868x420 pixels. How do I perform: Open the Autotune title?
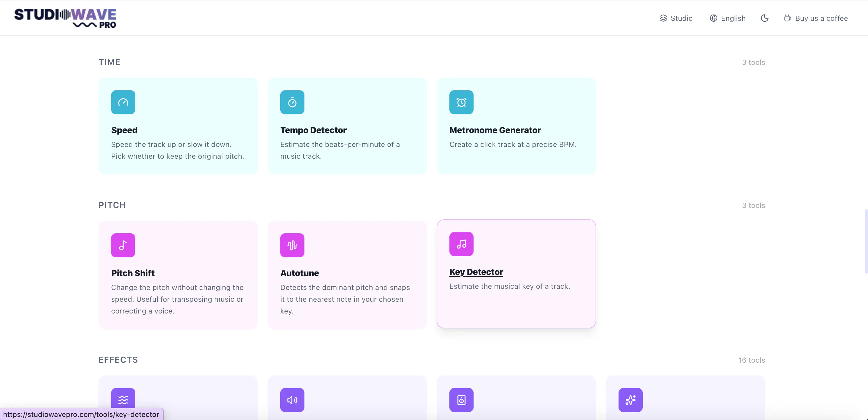[x=300, y=273]
